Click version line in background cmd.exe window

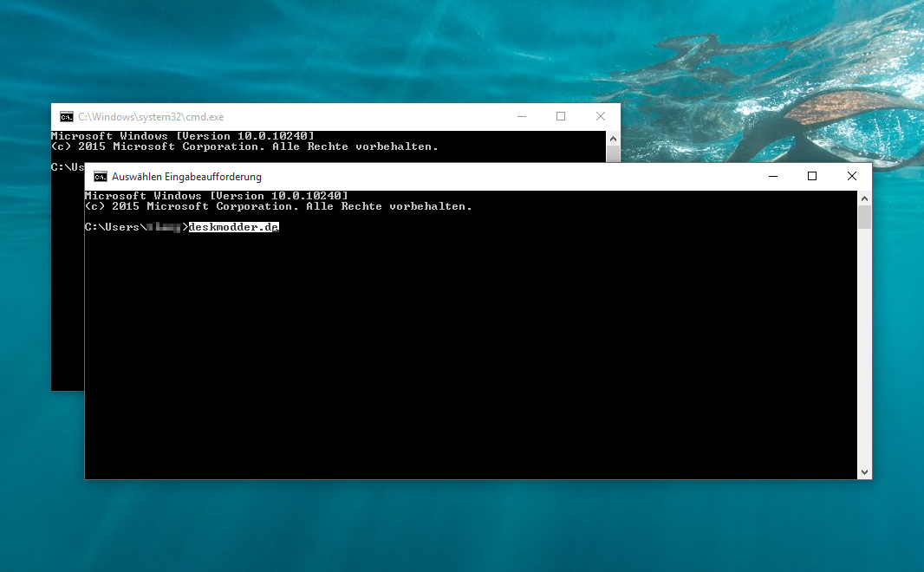(183, 136)
